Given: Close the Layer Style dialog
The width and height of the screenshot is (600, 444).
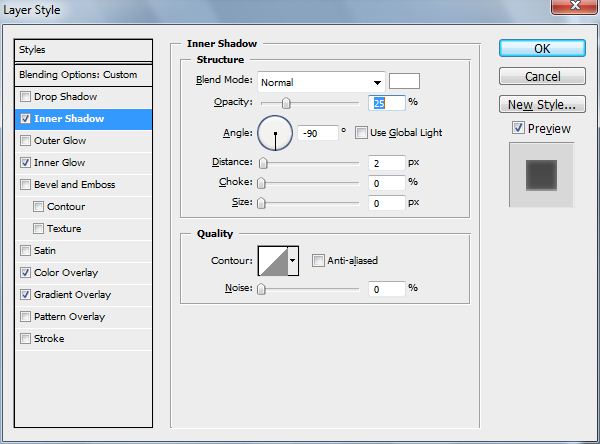Looking at the screenshot, I should point(575,6).
